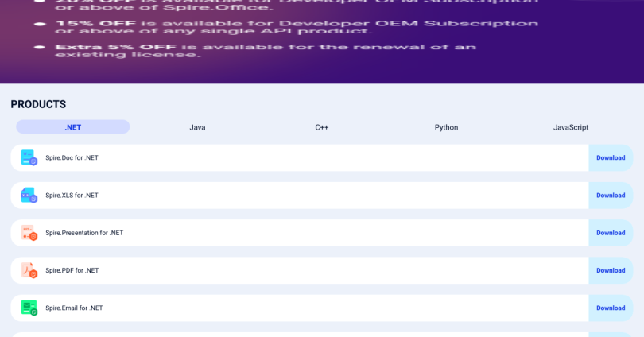The height and width of the screenshot is (337, 644).
Task: Open the Spire.XLS for .NET name link
Action: tap(72, 196)
